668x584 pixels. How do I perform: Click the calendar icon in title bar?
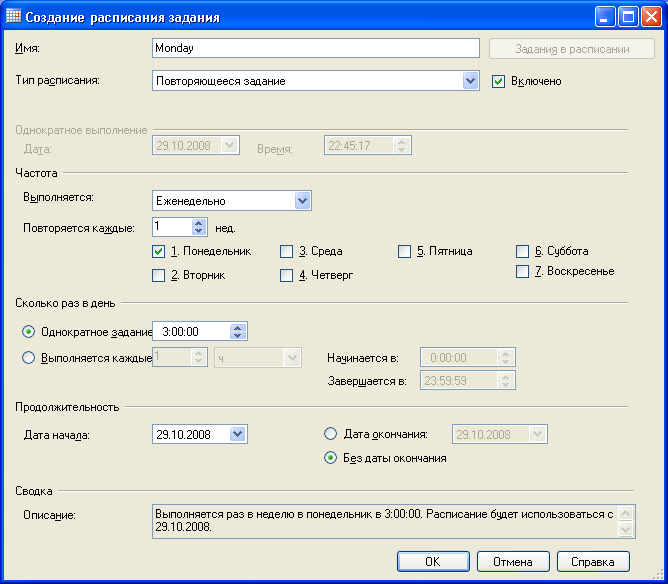point(14,17)
